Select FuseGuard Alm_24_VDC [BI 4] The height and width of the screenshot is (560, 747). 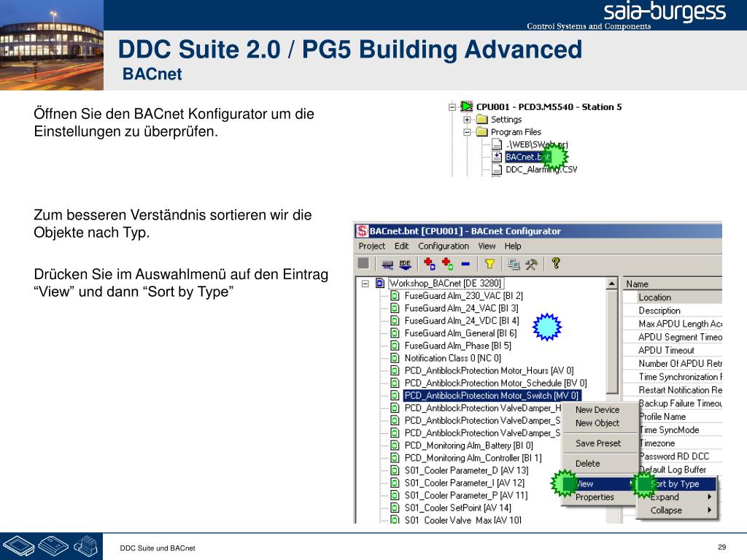point(462,321)
